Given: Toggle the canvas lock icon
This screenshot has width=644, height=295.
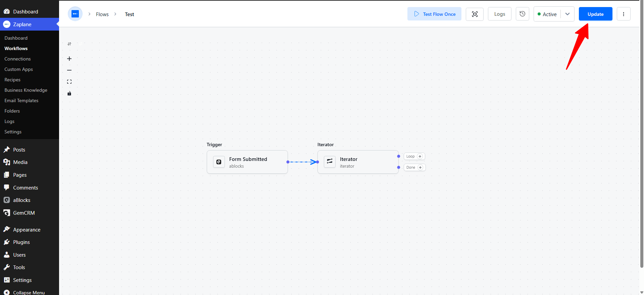Looking at the screenshot, I should (69, 93).
